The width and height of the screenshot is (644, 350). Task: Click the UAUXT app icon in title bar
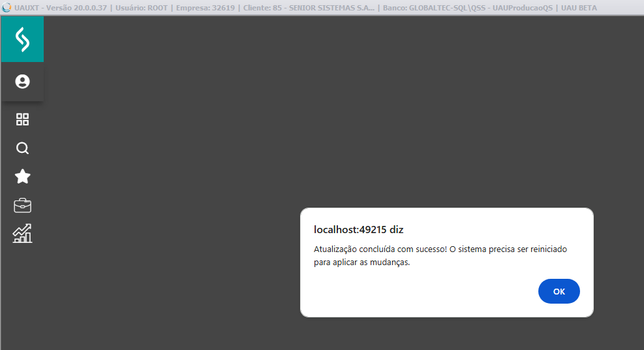(x=7, y=7)
